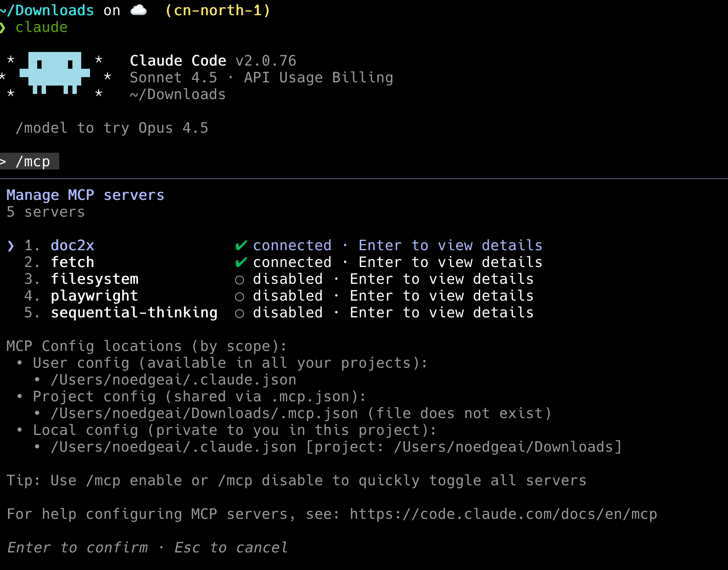This screenshot has height=570, width=728.
Task: Click the '/mcp enable or /mcp disable' tip line
Action: [x=296, y=480]
